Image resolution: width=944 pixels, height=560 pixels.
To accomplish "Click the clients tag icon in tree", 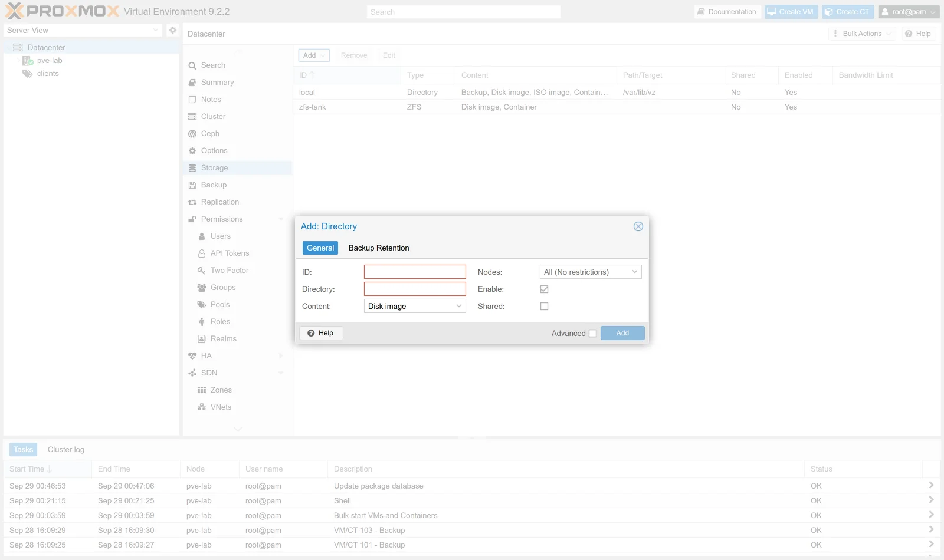I will pos(28,74).
